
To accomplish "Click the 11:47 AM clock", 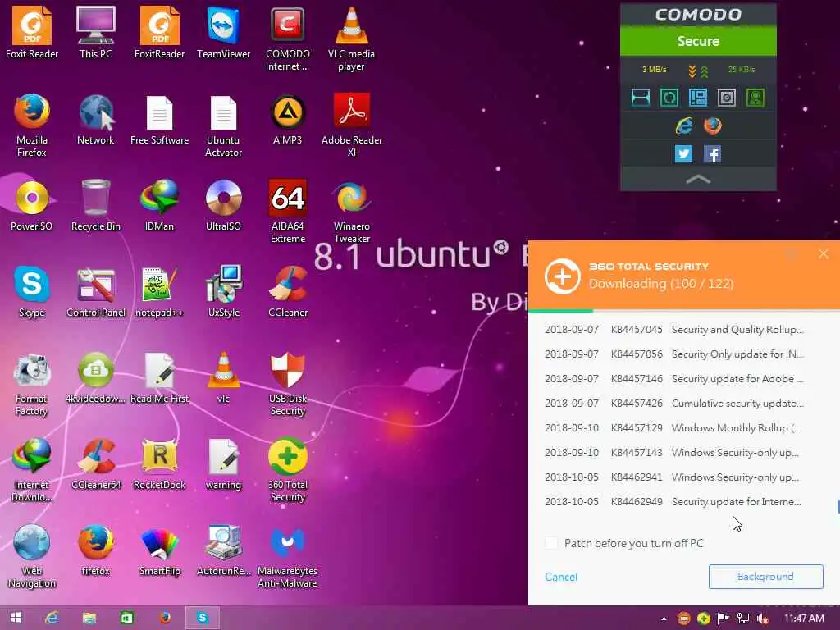I will tap(804, 619).
